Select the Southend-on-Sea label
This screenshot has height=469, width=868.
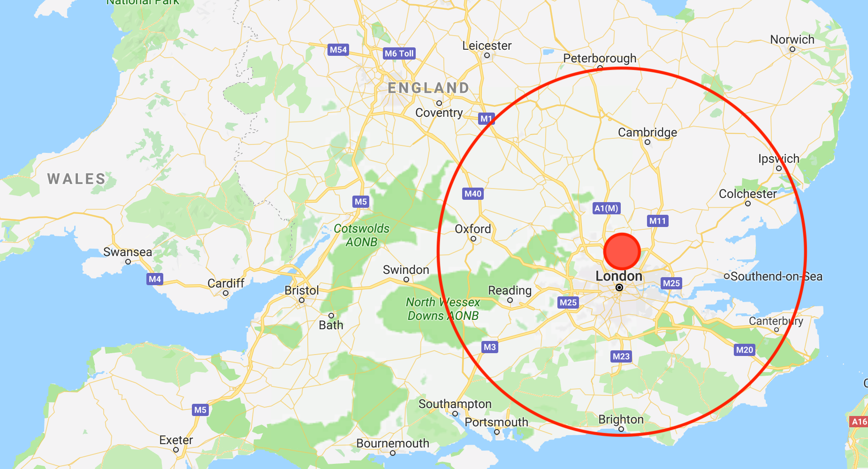pos(777,276)
